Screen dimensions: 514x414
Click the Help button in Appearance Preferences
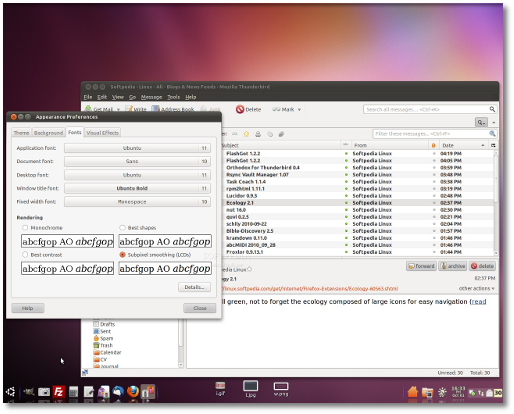click(x=28, y=308)
